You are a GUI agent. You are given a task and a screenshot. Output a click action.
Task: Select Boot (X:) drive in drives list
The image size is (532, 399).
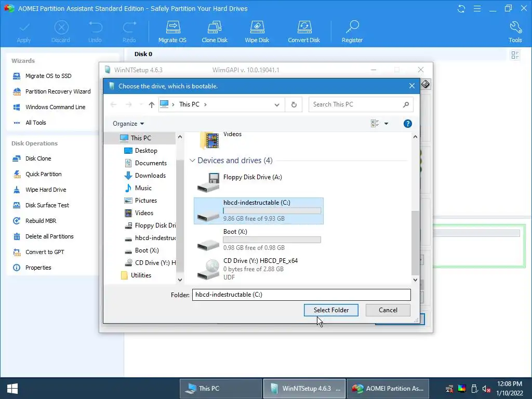[x=259, y=240]
